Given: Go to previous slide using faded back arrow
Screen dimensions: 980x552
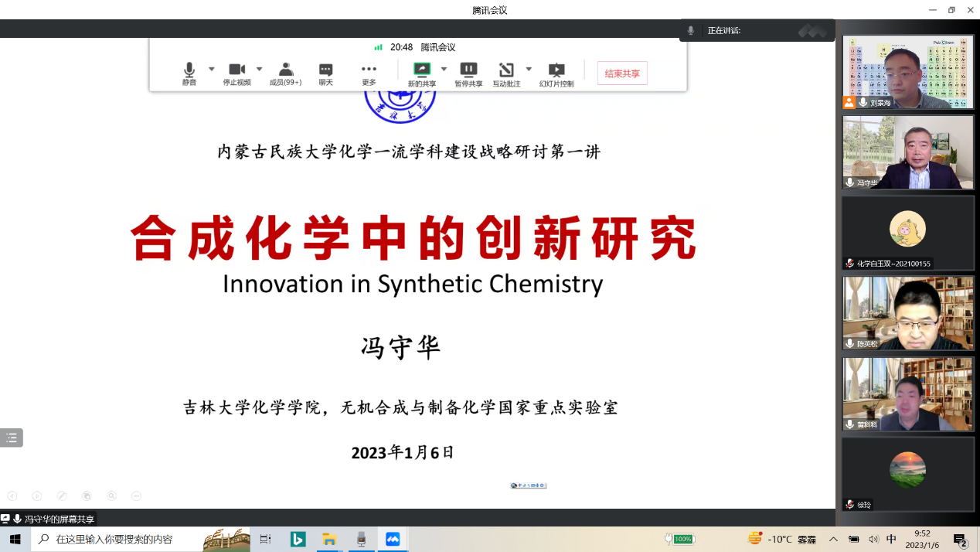Looking at the screenshot, I should pyautogui.click(x=12, y=496).
